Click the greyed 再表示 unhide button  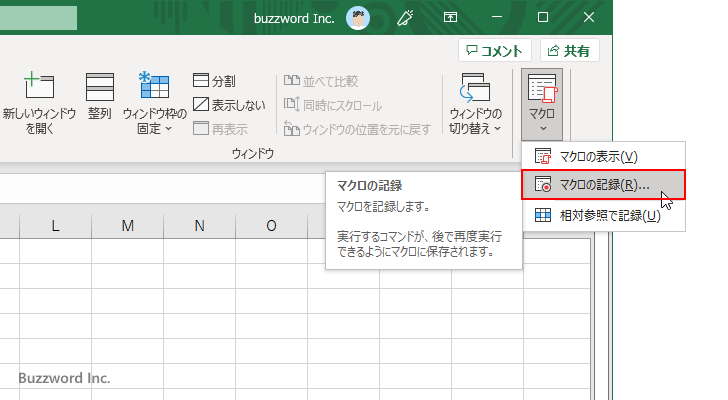pos(220,129)
